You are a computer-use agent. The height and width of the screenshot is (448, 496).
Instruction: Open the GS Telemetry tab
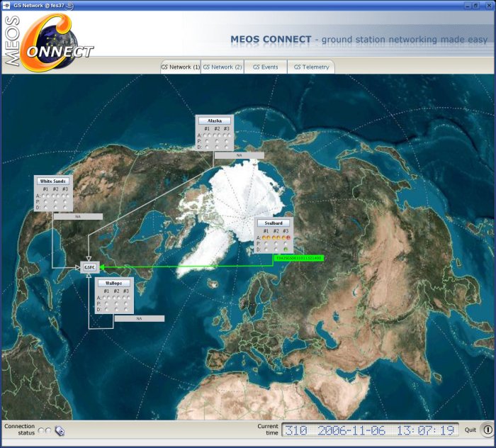click(x=311, y=67)
